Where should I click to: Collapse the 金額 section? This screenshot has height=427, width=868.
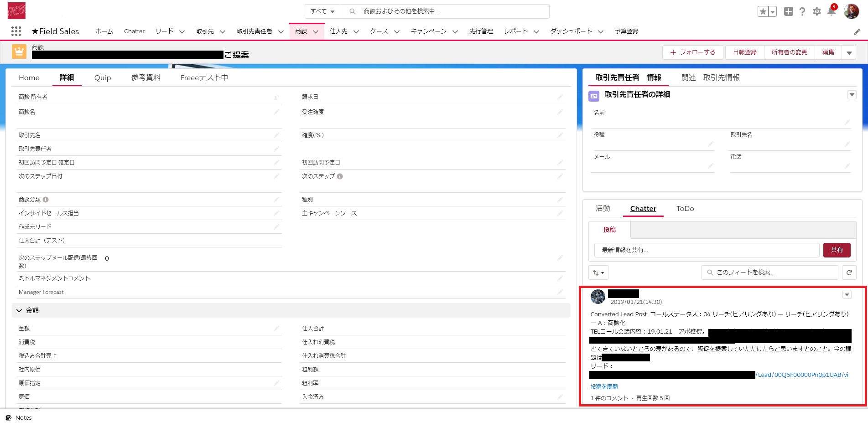coord(19,310)
